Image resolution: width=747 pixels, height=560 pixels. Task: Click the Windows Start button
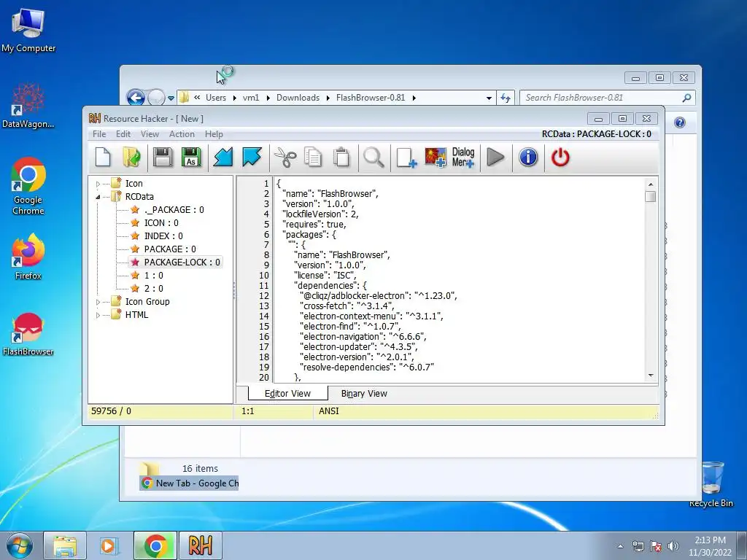click(19, 545)
